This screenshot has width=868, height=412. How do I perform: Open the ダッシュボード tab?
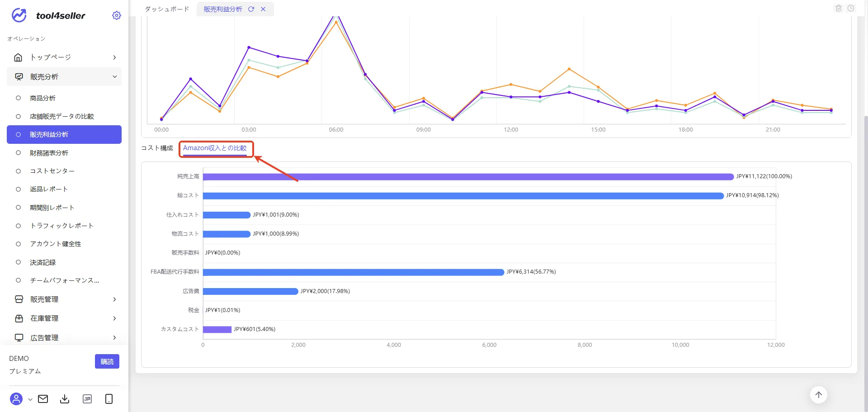[167, 9]
